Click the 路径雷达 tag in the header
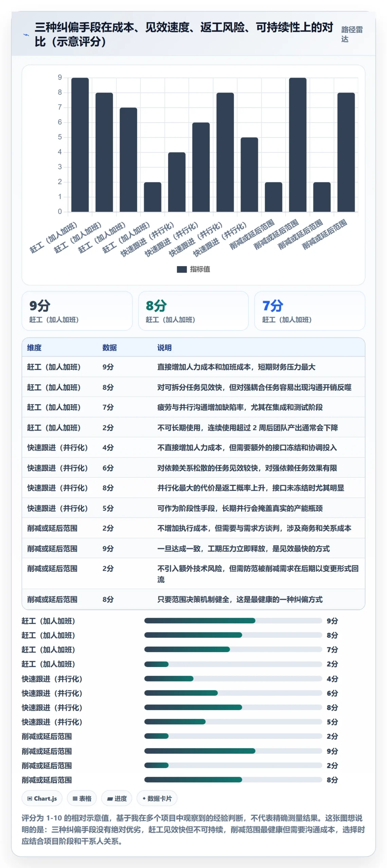 [x=352, y=34]
